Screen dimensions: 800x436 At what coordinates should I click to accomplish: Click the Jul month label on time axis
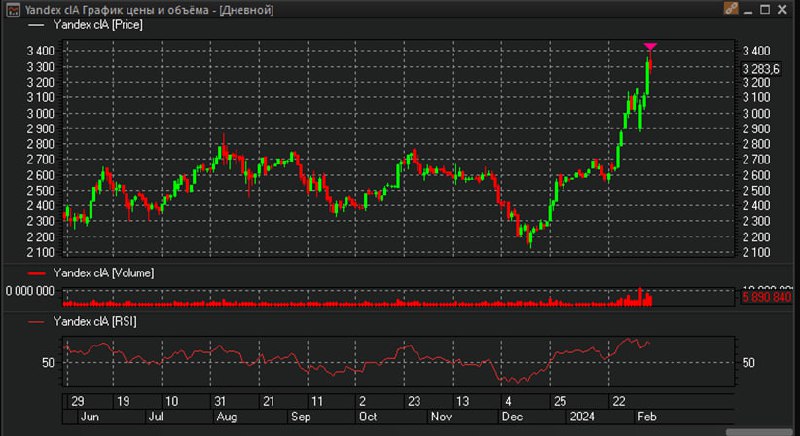(156, 417)
